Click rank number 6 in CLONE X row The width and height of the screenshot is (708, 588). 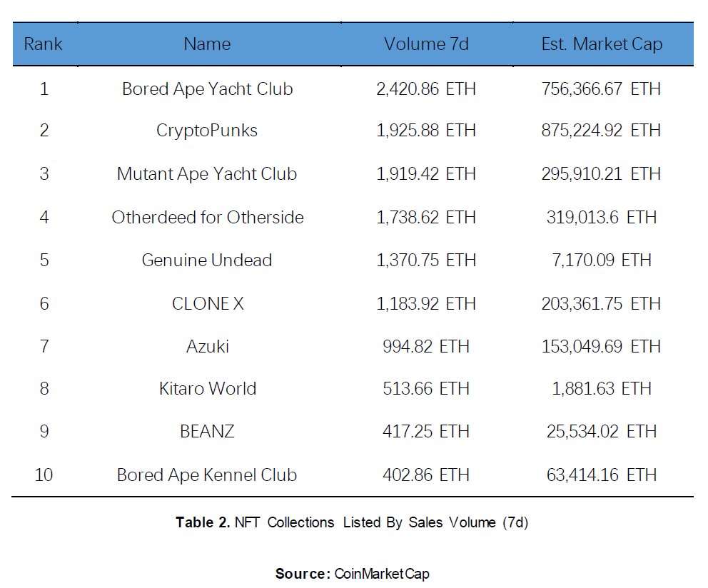pyautogui.click(x=44, y=303)
